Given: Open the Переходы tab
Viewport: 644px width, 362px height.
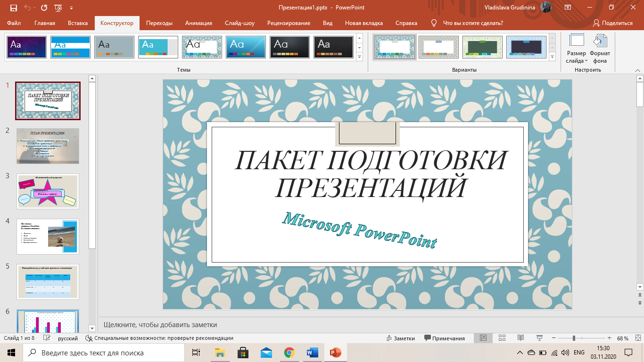Looking at the screenshot, I should tap(159, 23).
